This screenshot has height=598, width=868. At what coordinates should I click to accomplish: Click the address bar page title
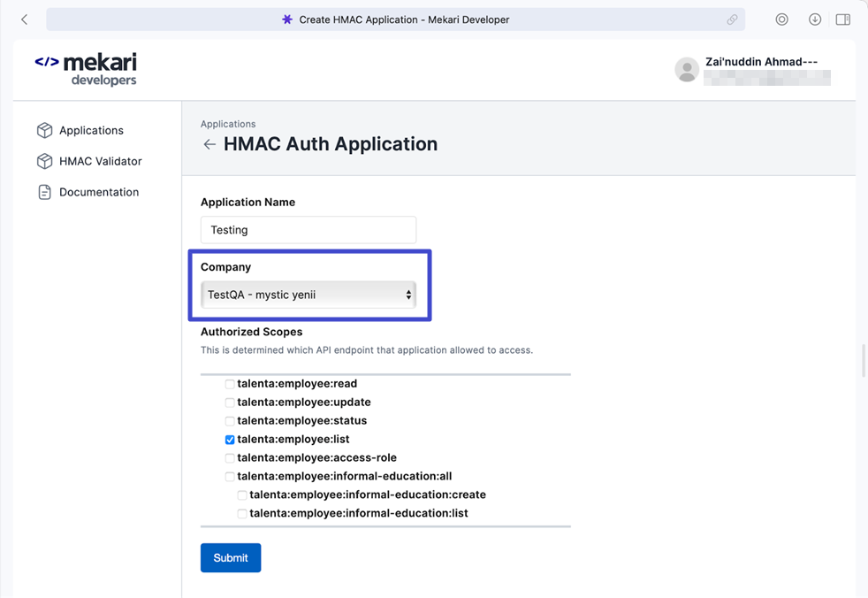(x=404, y=19)
